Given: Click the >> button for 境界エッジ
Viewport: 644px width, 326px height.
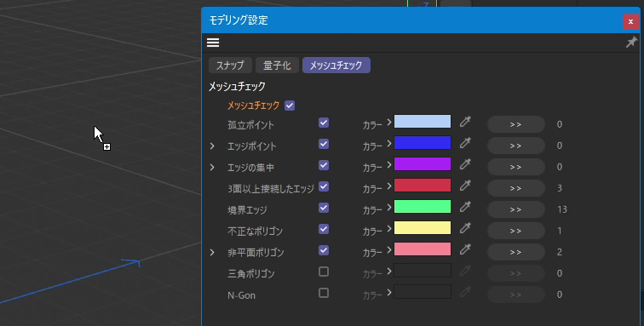Looking at the screenshot, I should (x=516, y=209).
